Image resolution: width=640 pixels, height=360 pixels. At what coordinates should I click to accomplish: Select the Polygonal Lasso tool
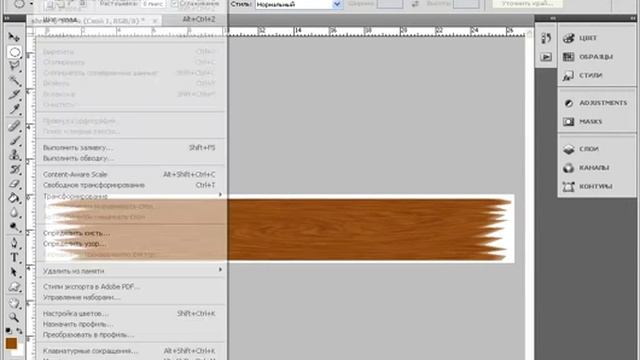point(14,66)
